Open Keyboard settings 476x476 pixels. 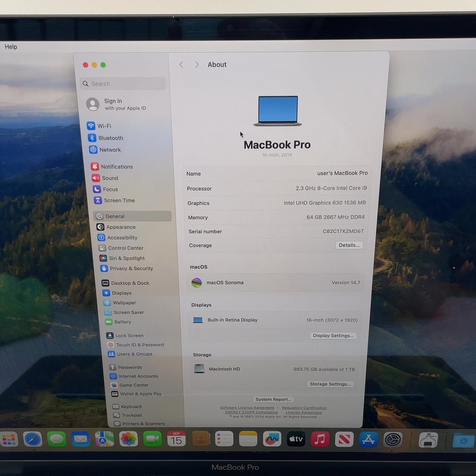pyautogui.click(x=127, y=407)
